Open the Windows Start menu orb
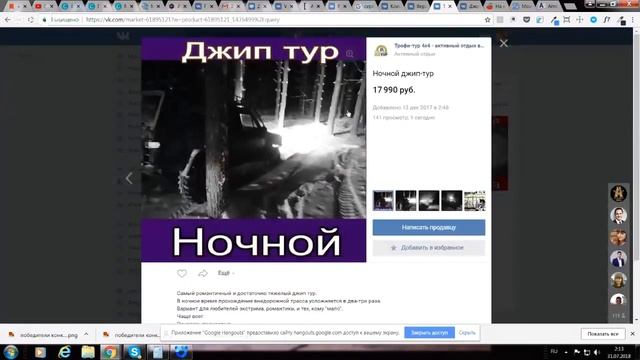 pyautogui.click(x=11, y=352)
